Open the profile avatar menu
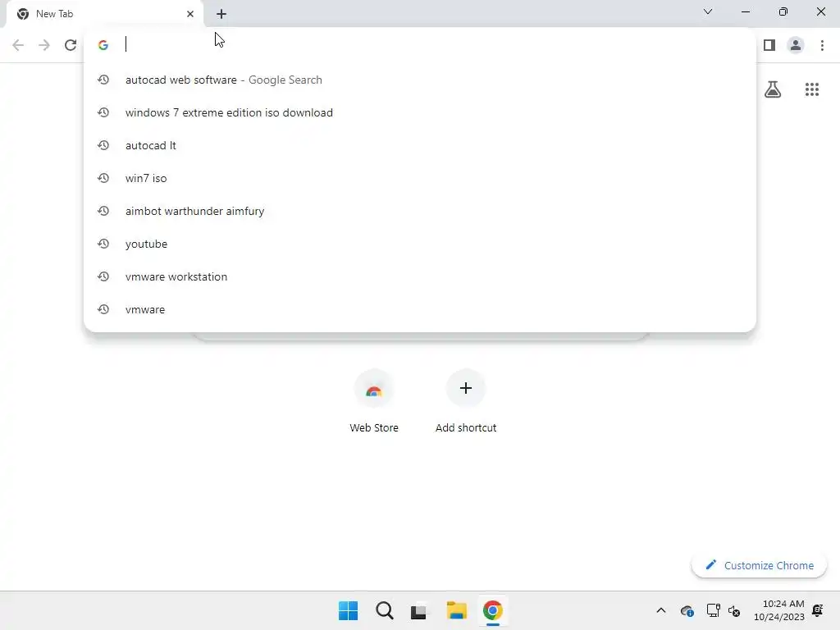 pyautogui.click(x=796, y=45)
